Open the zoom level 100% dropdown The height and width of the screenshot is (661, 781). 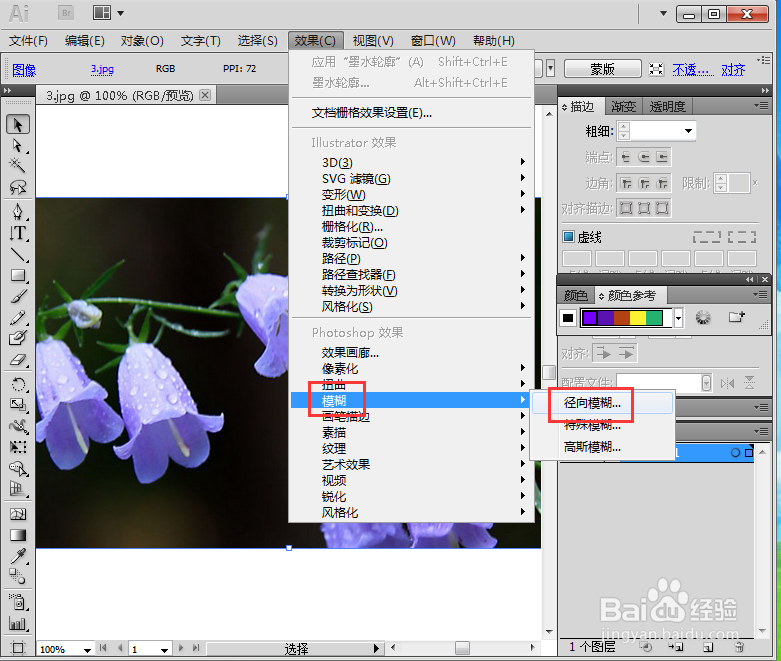(x=87, y=650)
